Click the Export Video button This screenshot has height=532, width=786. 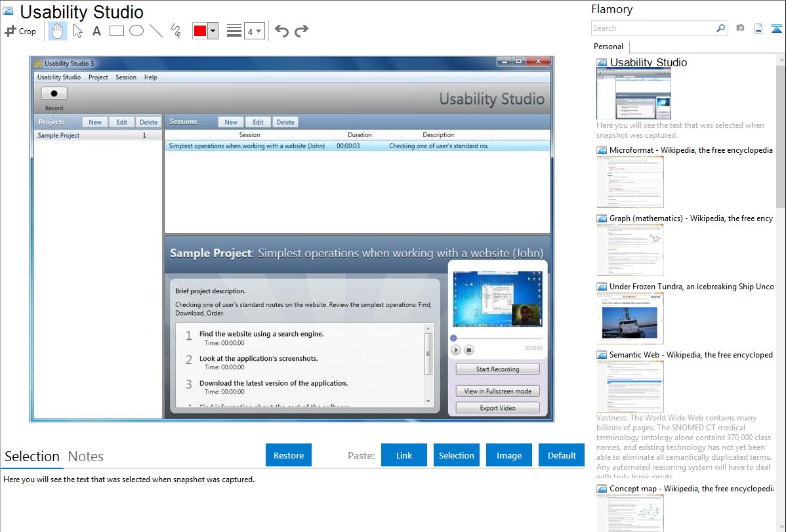click(498, 408)
